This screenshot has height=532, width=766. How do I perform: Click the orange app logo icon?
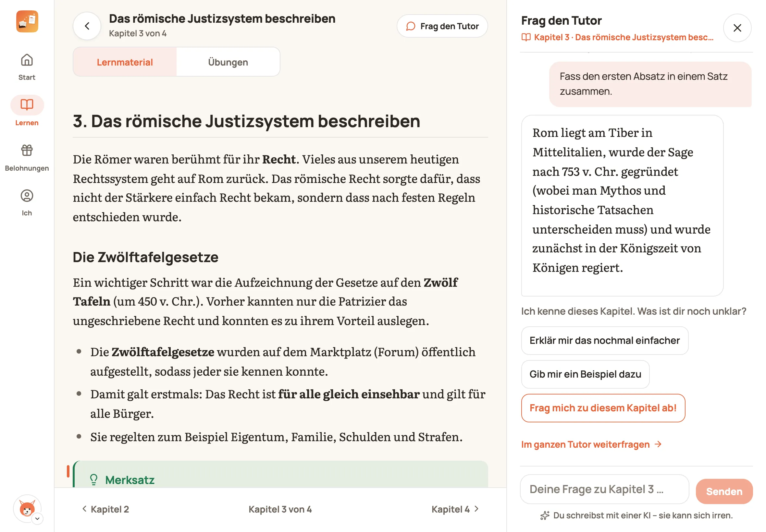pyautogui.click(x=27, y=22)
